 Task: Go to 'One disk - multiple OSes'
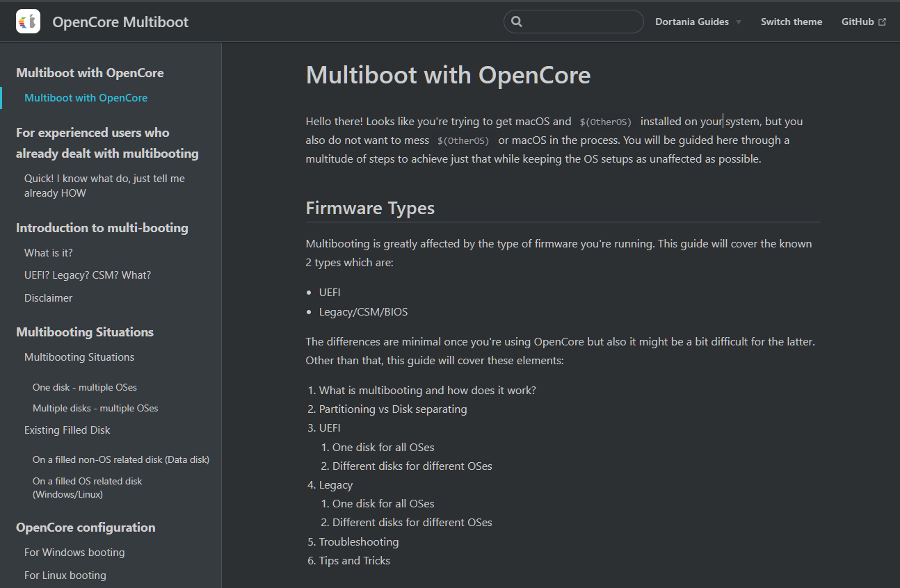pos(85,387)
